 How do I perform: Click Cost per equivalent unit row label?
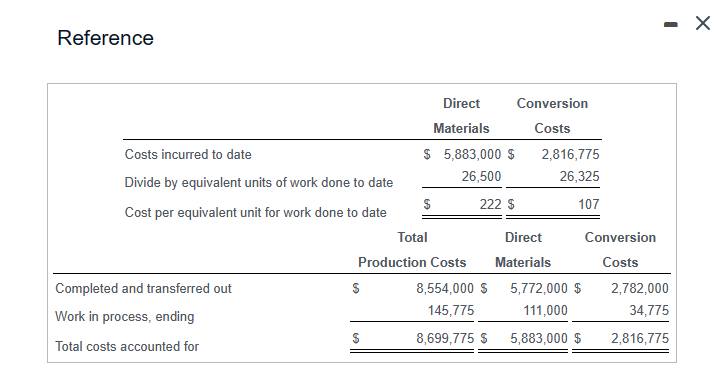pos(255,212)
